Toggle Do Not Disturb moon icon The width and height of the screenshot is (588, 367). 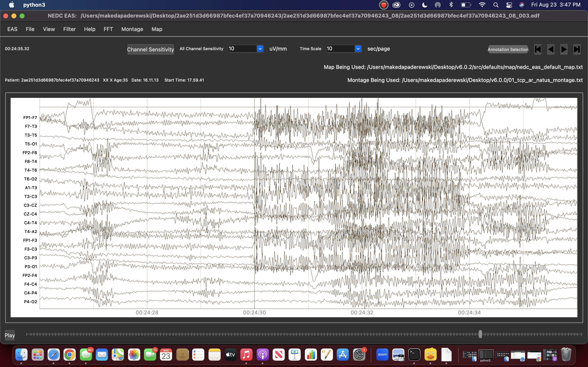425,5
